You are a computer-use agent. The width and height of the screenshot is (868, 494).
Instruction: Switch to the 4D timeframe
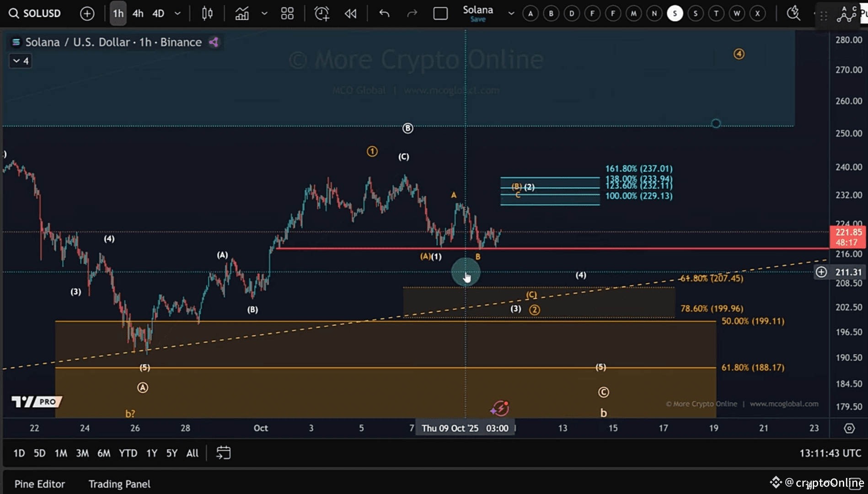(x=158, y=14)
